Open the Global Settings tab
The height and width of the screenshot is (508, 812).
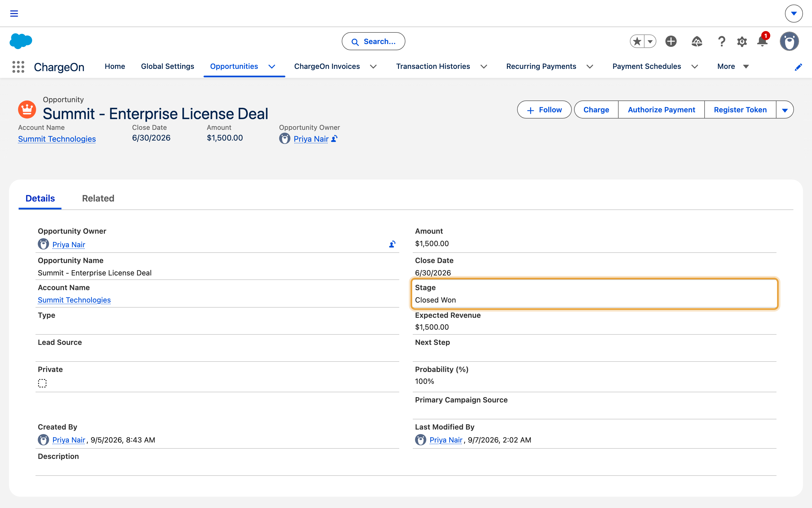167,67
